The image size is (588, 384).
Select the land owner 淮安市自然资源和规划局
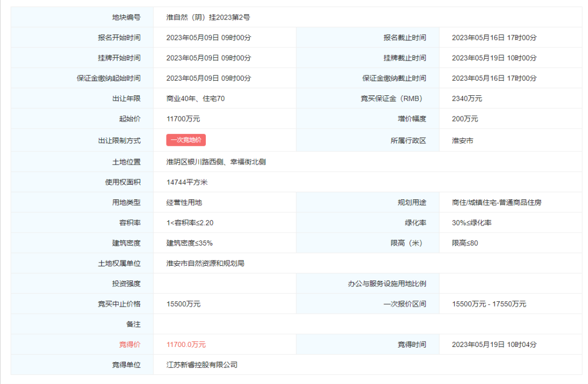[x=205, y=263]
